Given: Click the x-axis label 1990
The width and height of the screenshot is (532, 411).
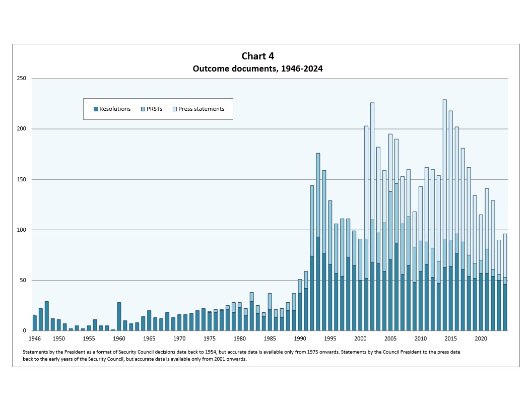Looking at the screenshot, I should [x=300, y=338].
